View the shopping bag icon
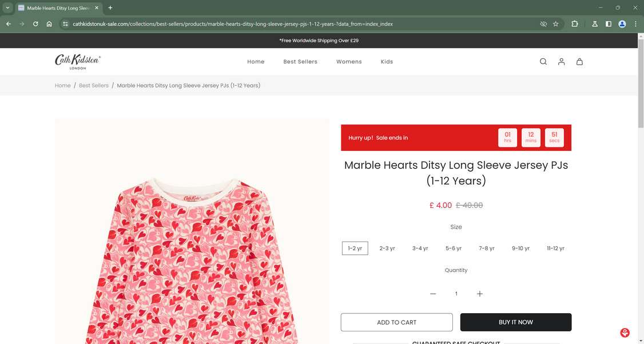Screen dimensions: 644x344 coord(579,61)
